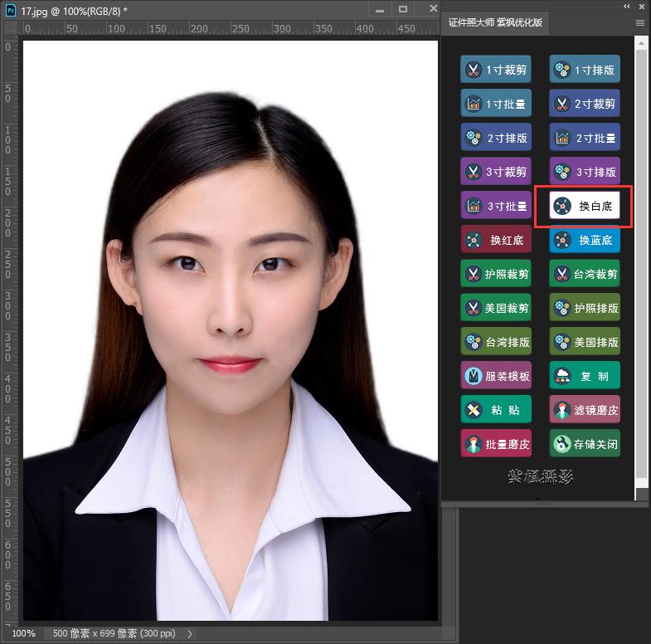Click the 换白底 white background icon
The width and height of the screenshot is (651, 644).
pyautogui.click(x=562, y=205)
